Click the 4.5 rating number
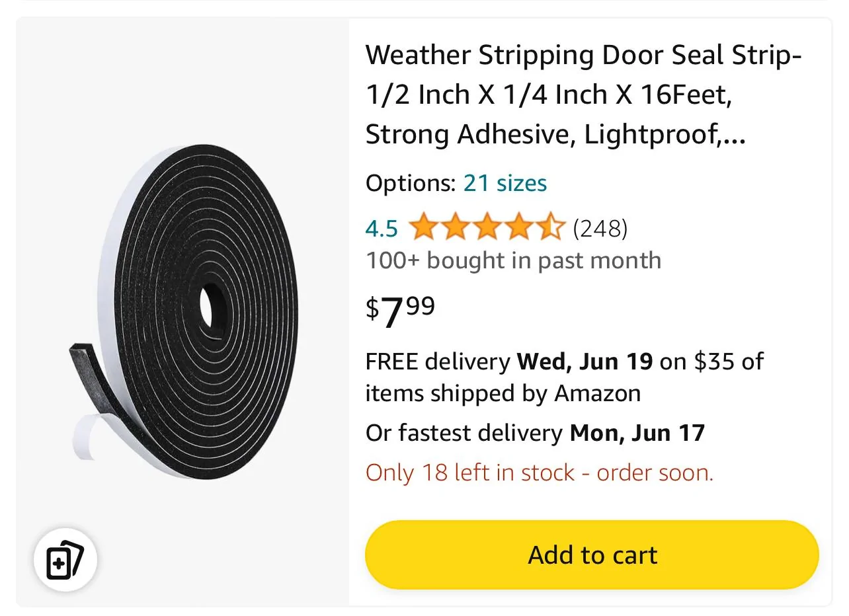Image resolution: width=849 pixels, height=616 pixels. click(382, 229)
